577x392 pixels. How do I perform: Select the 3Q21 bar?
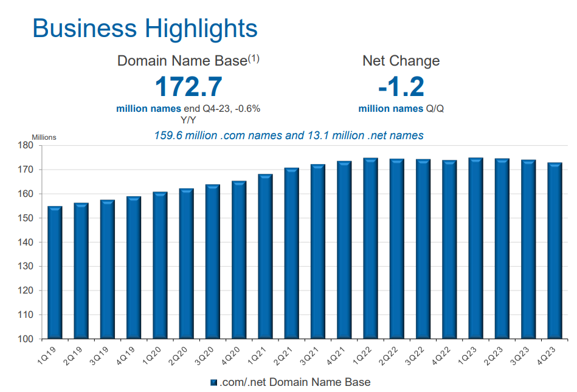(x=318, y=252)
